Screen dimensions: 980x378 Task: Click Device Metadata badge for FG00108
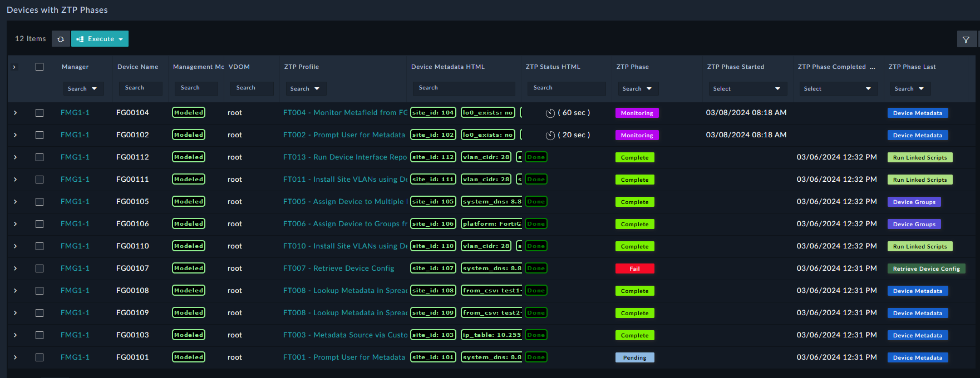(x=918, y=291)
